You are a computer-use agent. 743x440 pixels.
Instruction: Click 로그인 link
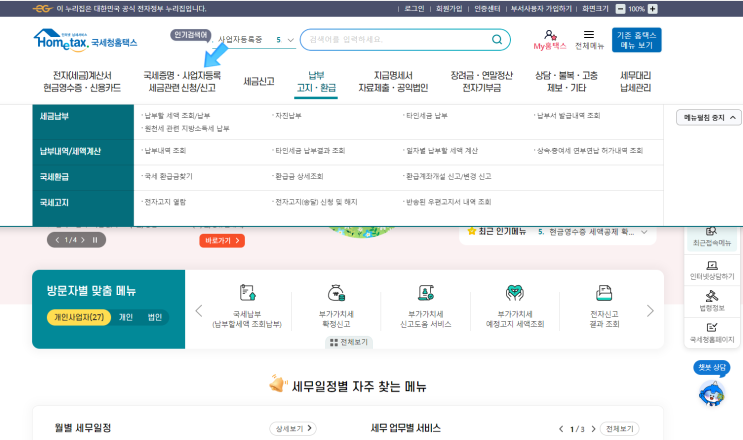(x=414, y=9)
